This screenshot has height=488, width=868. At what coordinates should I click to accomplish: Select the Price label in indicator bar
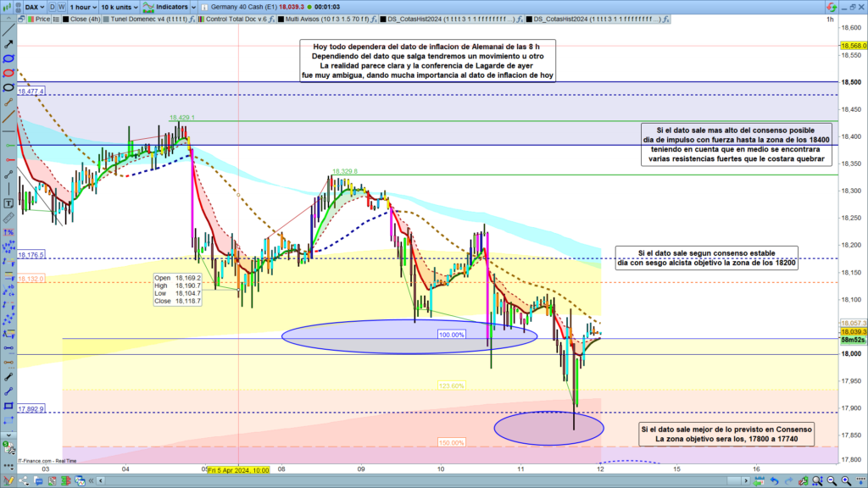(x=42, y=18)
